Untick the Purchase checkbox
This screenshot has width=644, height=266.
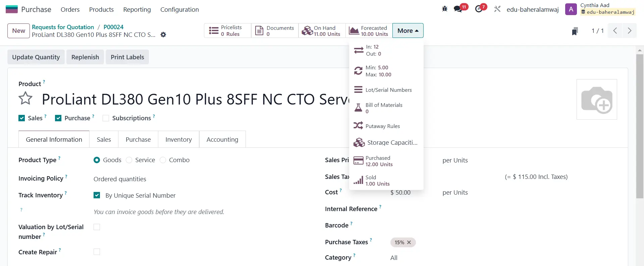58,118
